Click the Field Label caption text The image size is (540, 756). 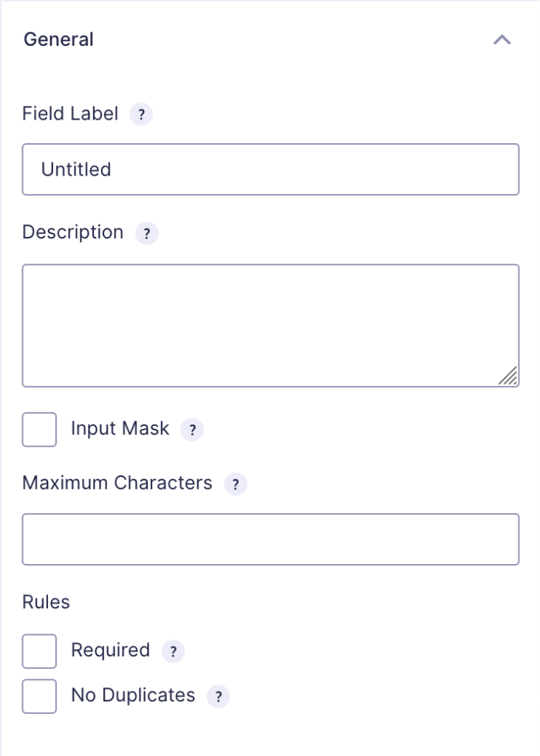coord(70,114)
